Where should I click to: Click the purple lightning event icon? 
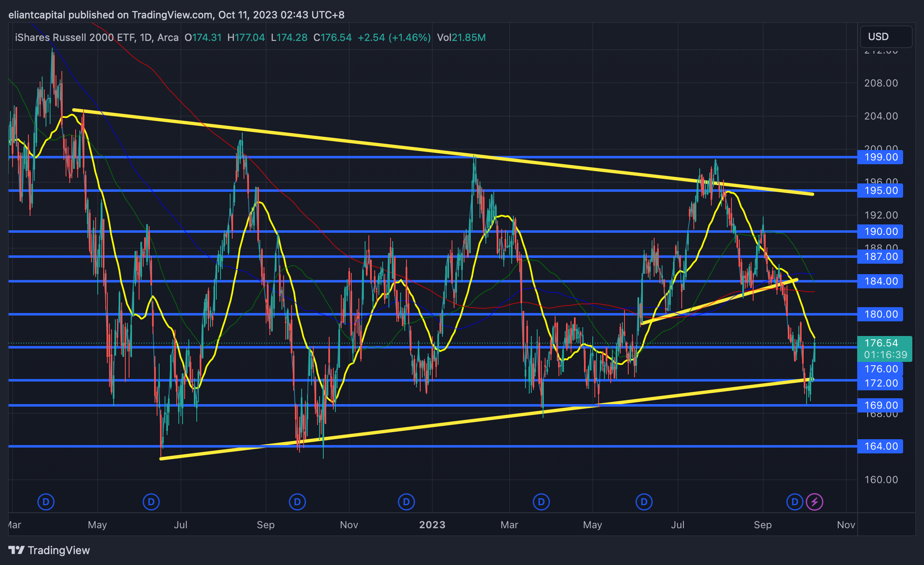[x=815, y=501]
